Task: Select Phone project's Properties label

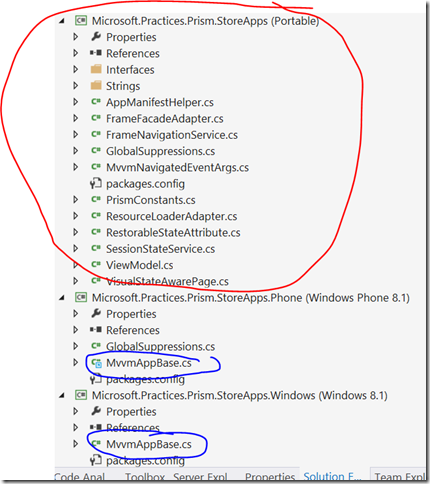Action: coord(131,314)
